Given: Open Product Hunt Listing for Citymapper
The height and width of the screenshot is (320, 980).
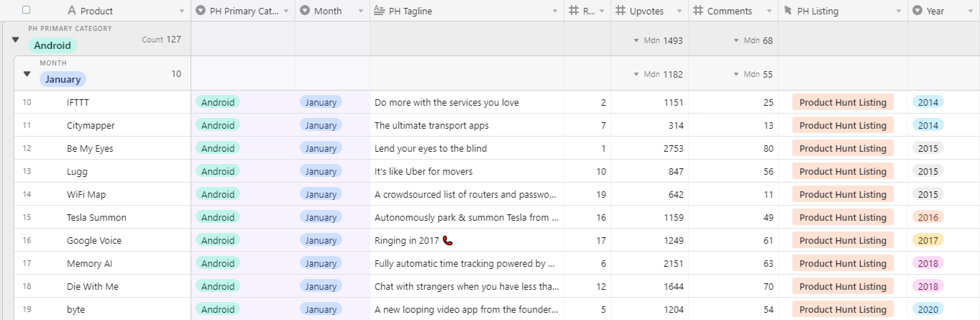Looking at the screenshot, I should 843,125.
